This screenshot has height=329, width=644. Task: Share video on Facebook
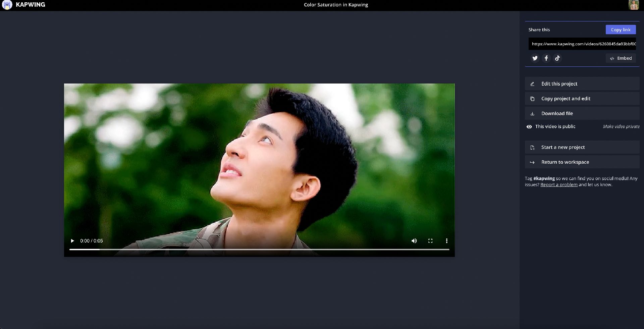546,58
